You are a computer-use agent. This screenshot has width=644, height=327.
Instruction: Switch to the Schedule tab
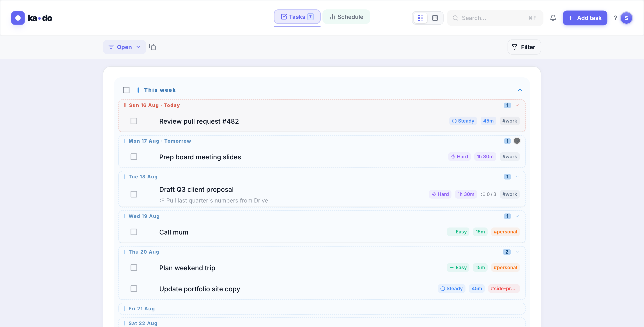click(346, 17)
